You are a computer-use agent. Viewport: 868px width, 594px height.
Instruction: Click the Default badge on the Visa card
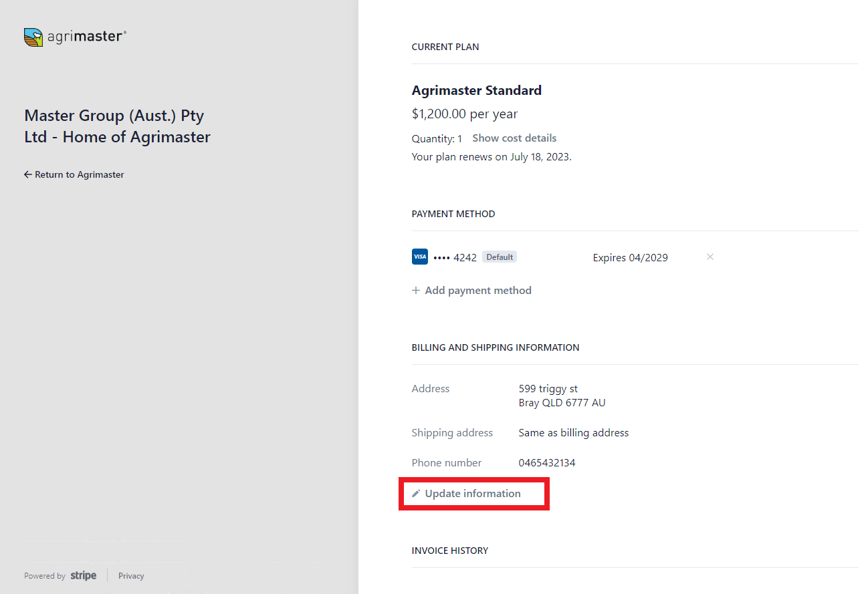[x=499, y=256]
